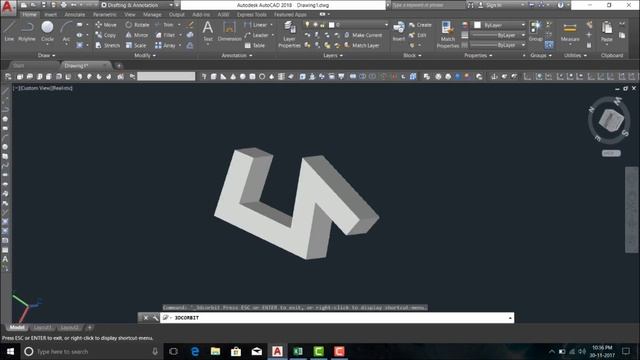
Task: Click the ViewCube
Action: click(x=611, y=120)
